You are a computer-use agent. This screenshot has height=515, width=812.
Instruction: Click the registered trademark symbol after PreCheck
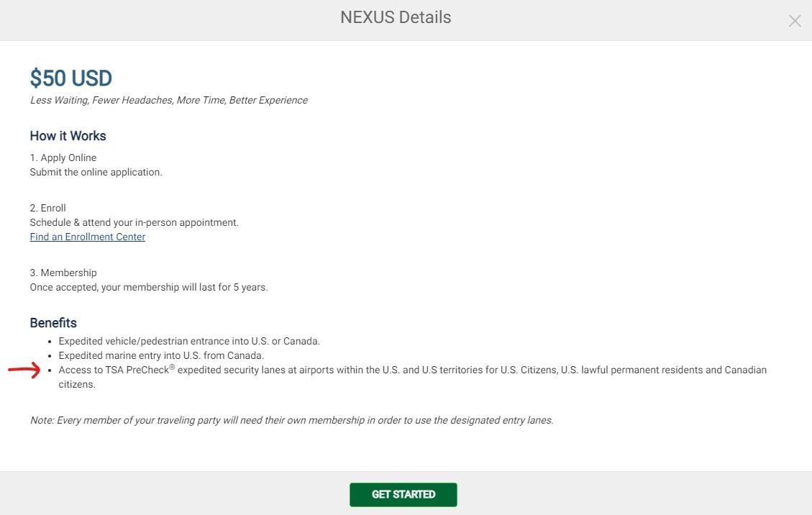(173, 367)
